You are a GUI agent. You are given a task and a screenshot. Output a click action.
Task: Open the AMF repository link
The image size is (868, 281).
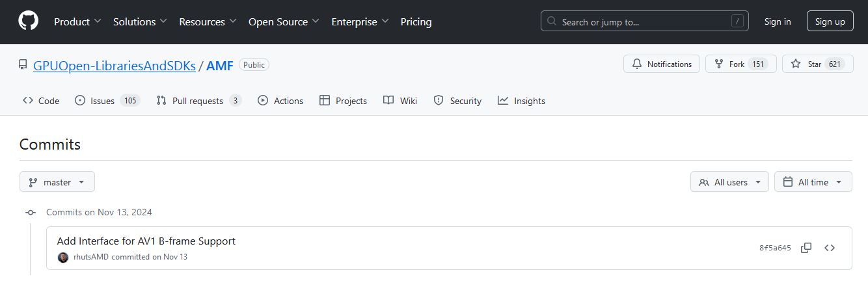[x=220, y=65]
